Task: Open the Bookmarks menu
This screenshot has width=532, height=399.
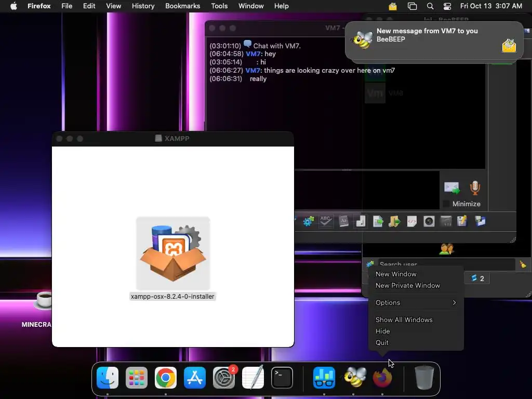Action: pos(182,6)
